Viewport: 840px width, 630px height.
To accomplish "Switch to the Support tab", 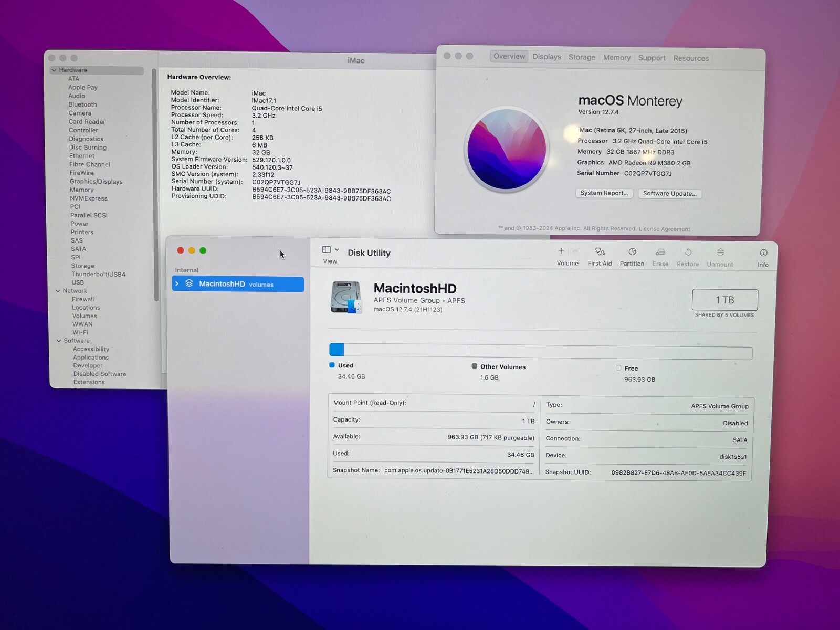I will coord(652,58).
